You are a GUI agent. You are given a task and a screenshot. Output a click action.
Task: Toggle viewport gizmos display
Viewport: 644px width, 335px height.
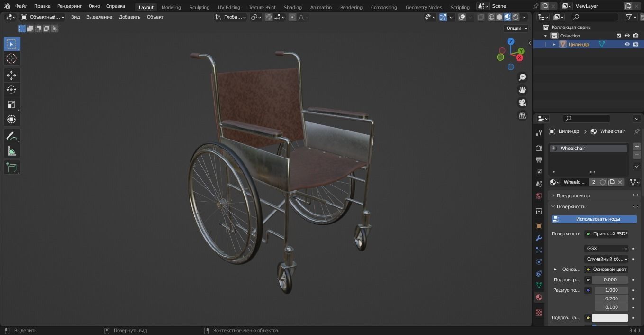pos(443,17)
